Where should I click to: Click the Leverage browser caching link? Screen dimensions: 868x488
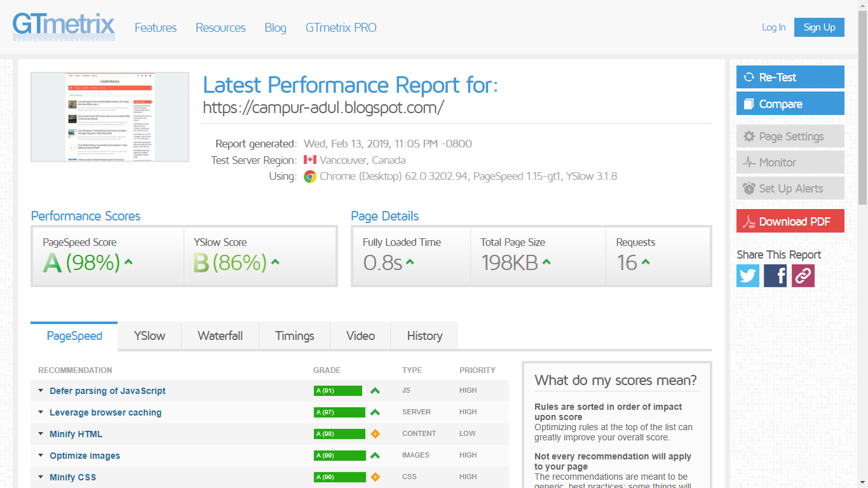point(105,412)
